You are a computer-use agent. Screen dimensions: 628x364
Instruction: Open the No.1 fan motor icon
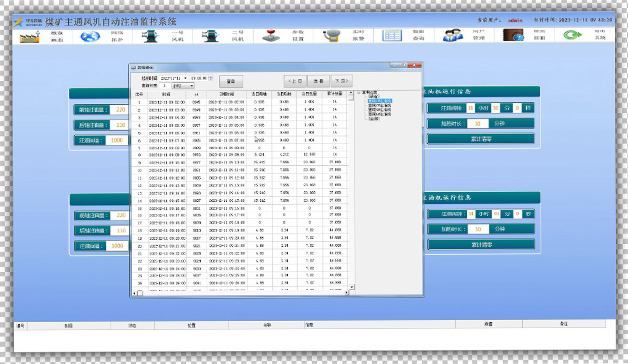coord(151,36)
